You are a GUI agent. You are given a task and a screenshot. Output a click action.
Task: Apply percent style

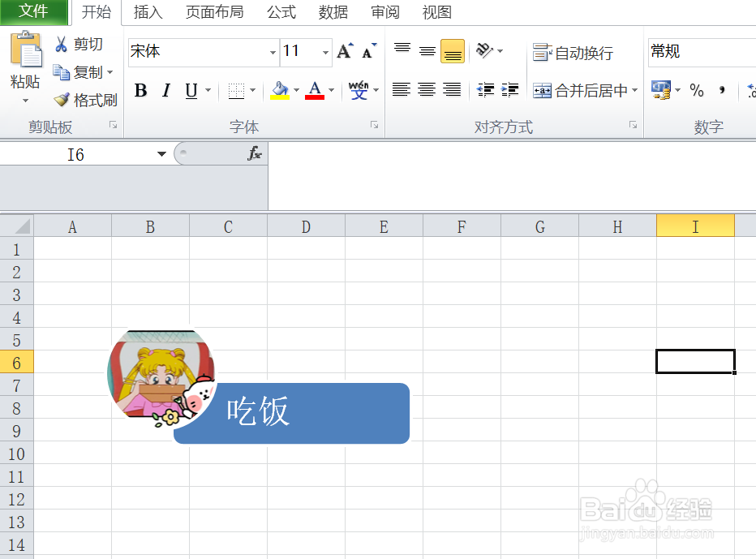click(696, 90)
